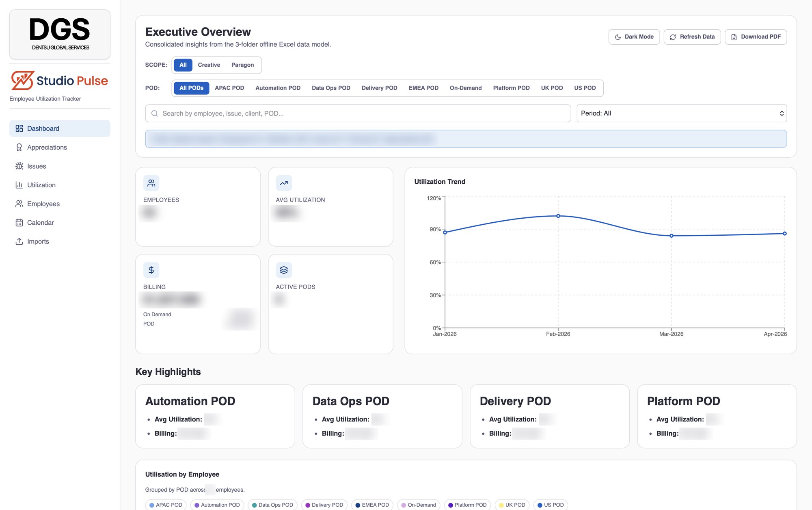Image resolution: width=812 pixels, height=510 pixels.
Task: Switch scope to Paragon
Action: coord(242,65)
